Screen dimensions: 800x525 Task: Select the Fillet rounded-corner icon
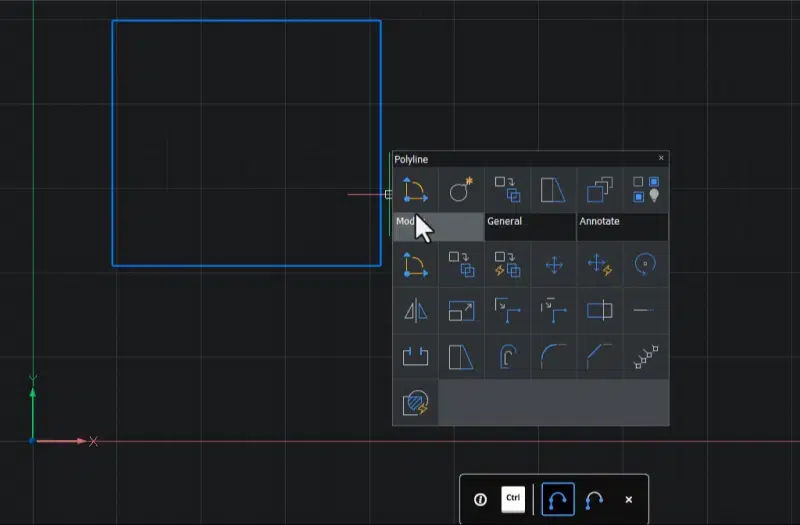[553, 357]
